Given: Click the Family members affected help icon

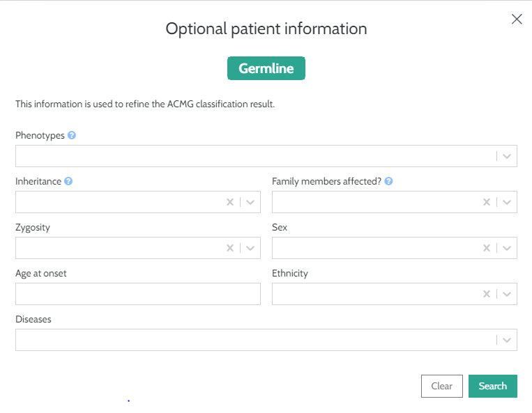Looking at the screenshot, I should pos(388,181).
